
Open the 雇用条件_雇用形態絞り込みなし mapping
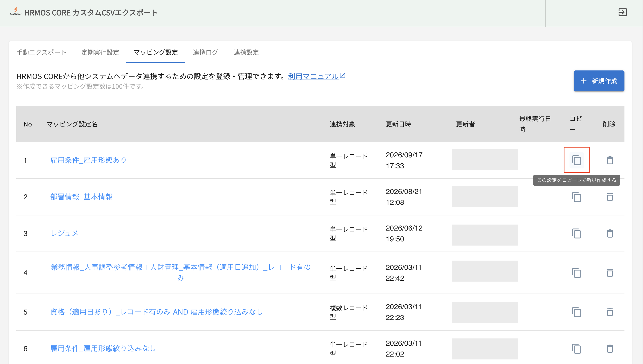tap(103, 349)
